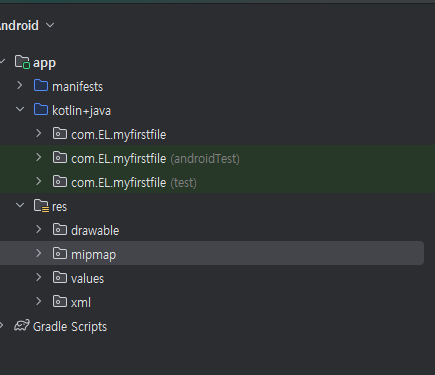This screenshot has width=435, height=375.
Task: Select the kotlin+java label
Action: click(x=81, y=111)
